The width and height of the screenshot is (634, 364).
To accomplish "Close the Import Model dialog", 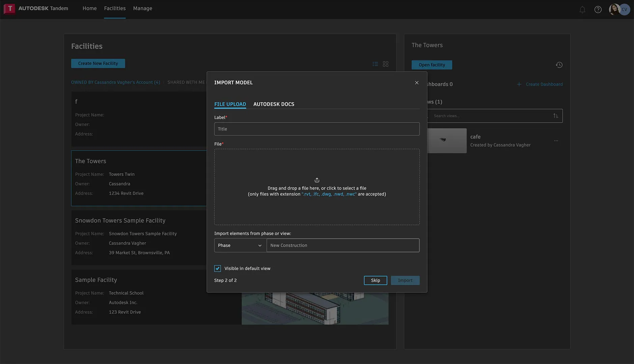I will click(x=417, y=83).
